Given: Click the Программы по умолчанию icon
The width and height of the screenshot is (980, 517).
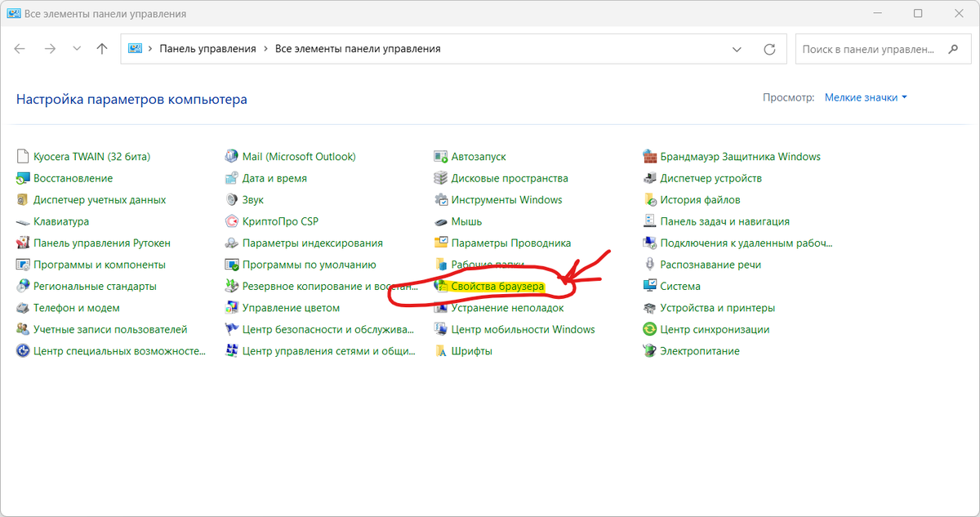Looking at the screenshot, I should click(x=232, y=265).
